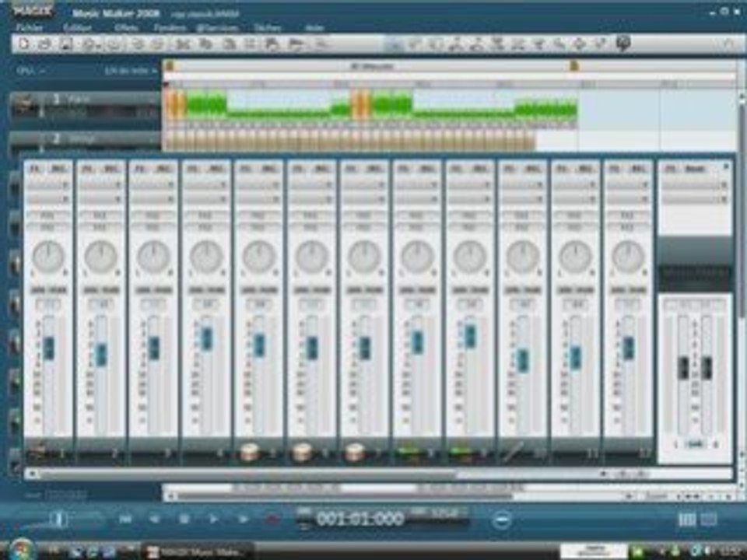The width and height of the screenshot is (747, 560).
Task: Click the volume fader on mixer channel 4
Action: coord(207,338)
